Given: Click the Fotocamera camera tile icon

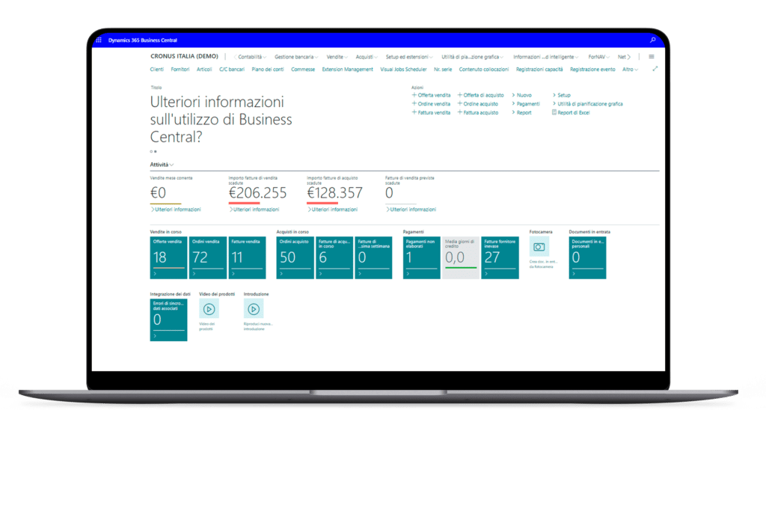Looking at the screenshot, I should click(x=539, y=246).
